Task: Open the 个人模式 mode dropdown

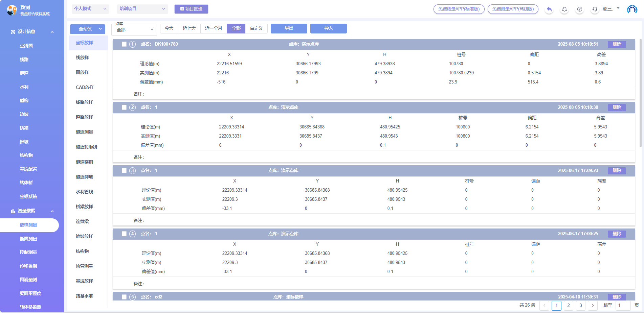Action: [x=90, y=9]
